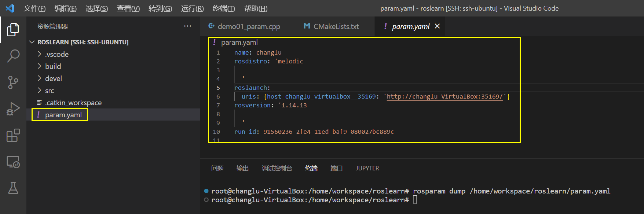The height and width of the screenshot is (214, 644).
Task: Show the 问题 (Problems) panel tab
Action: (x=217, y=168)
